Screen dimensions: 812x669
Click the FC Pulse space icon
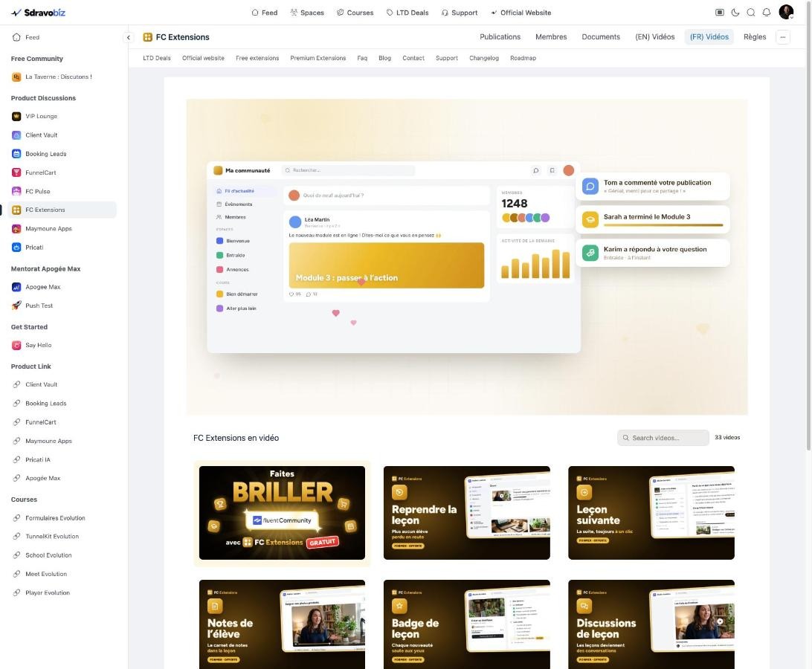coord(16,191)
